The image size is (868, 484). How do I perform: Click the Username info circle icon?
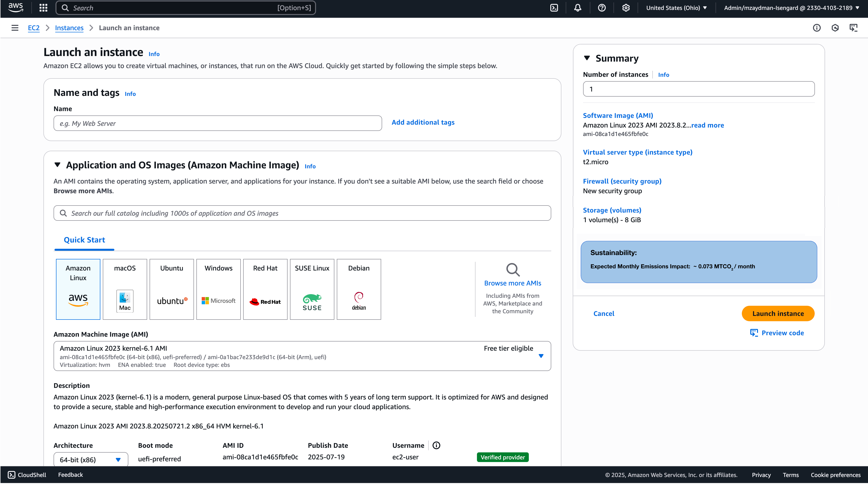[436, 445]
